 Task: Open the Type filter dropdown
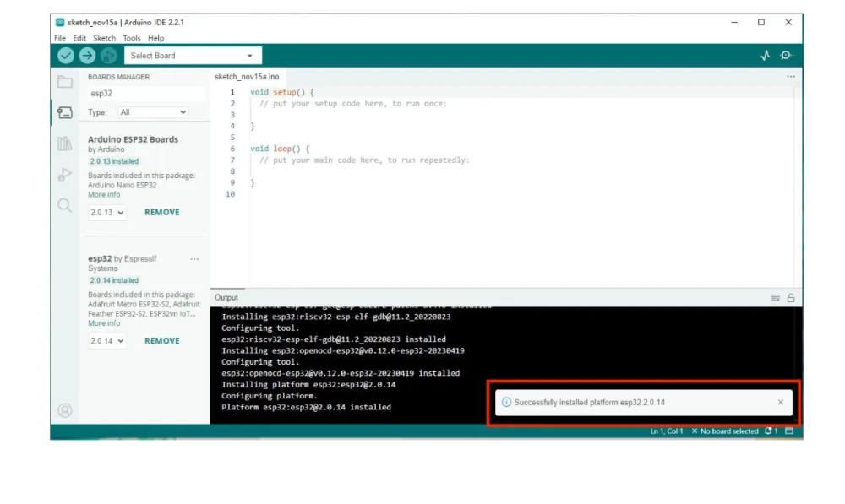point(152,112)
